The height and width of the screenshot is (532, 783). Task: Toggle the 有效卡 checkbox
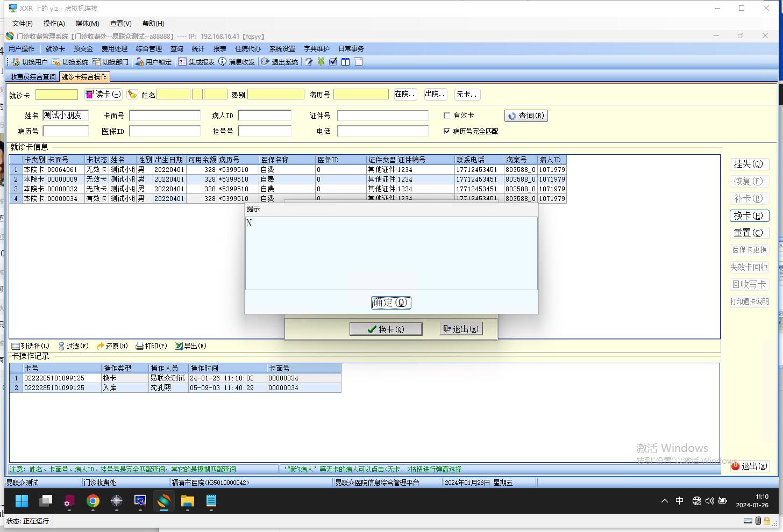[x=447, y=116]
